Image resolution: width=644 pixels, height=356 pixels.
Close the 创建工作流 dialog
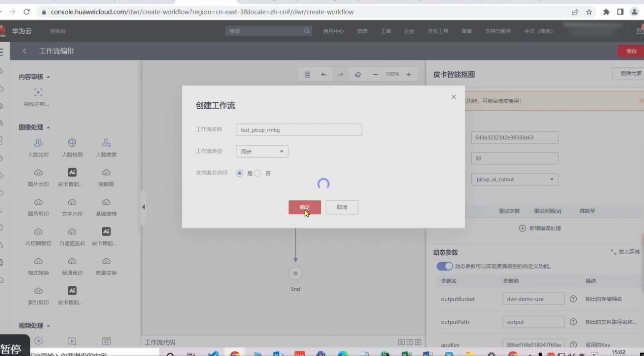(453, 97)
